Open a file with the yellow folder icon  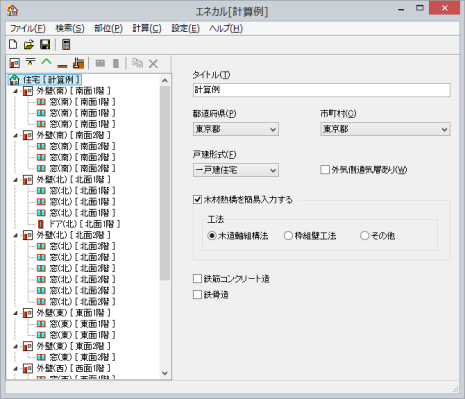[29, 44]
